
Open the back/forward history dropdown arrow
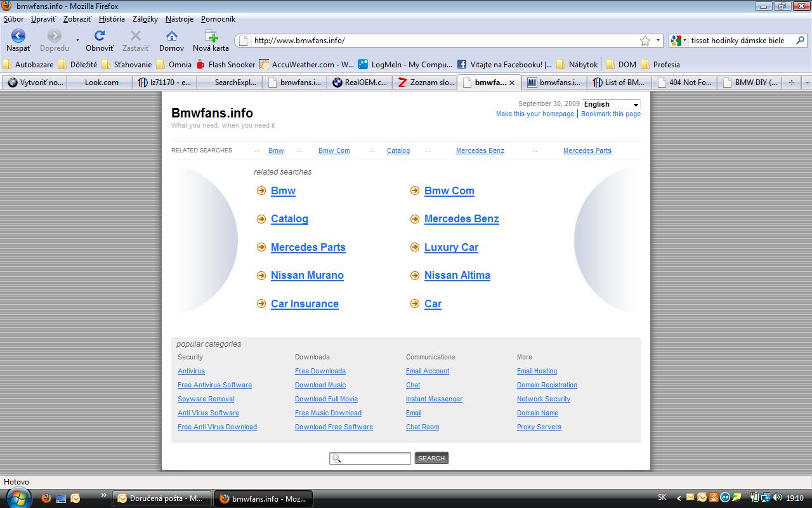tap(77, 40)
